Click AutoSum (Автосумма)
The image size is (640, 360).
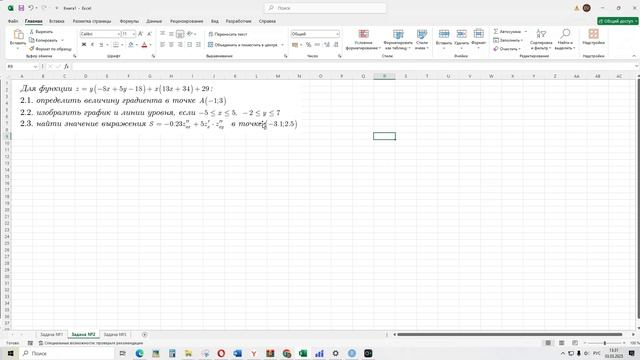[x=507, y=31]
